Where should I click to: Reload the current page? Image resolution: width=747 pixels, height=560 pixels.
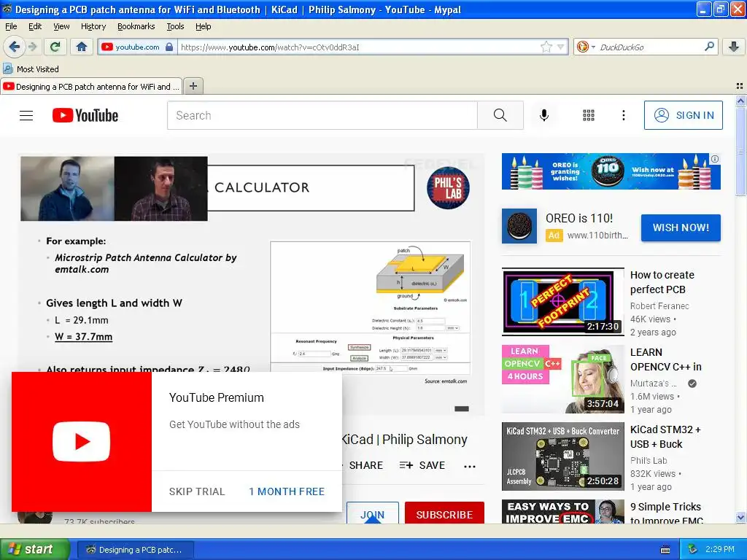55,47
